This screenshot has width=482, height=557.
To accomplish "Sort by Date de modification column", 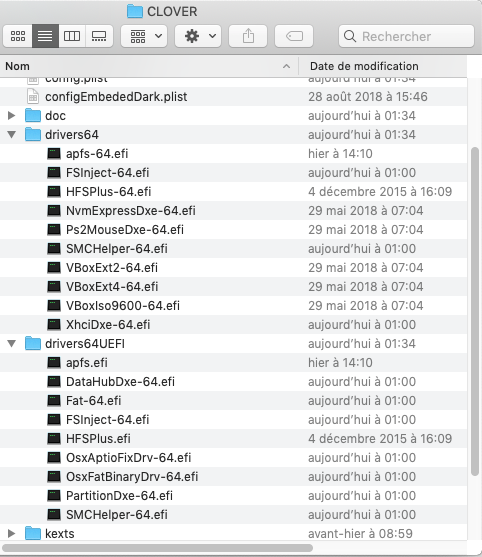I will tap(383, 66).
